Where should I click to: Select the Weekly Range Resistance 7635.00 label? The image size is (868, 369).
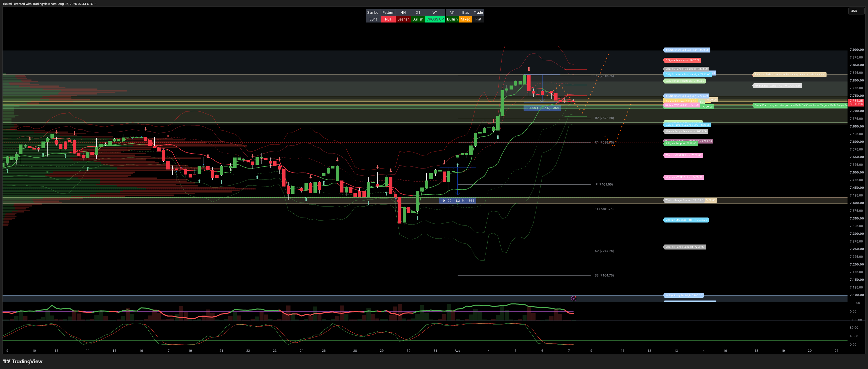click(686, 131)
